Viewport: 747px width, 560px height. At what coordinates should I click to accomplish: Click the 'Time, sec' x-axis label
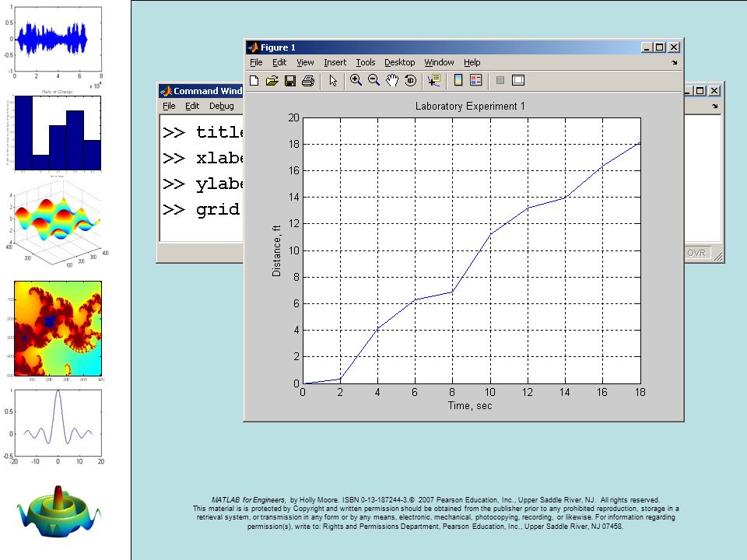point(470,406)
